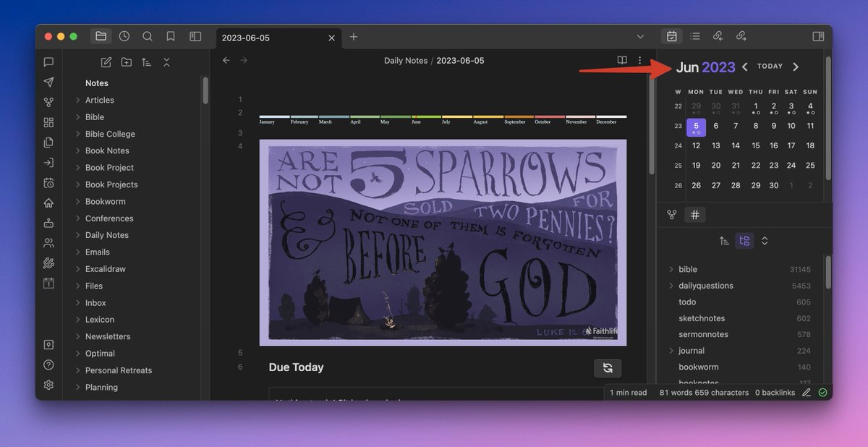Open recent files clock icon
The image size is (868, 447).
pos(124,36)
